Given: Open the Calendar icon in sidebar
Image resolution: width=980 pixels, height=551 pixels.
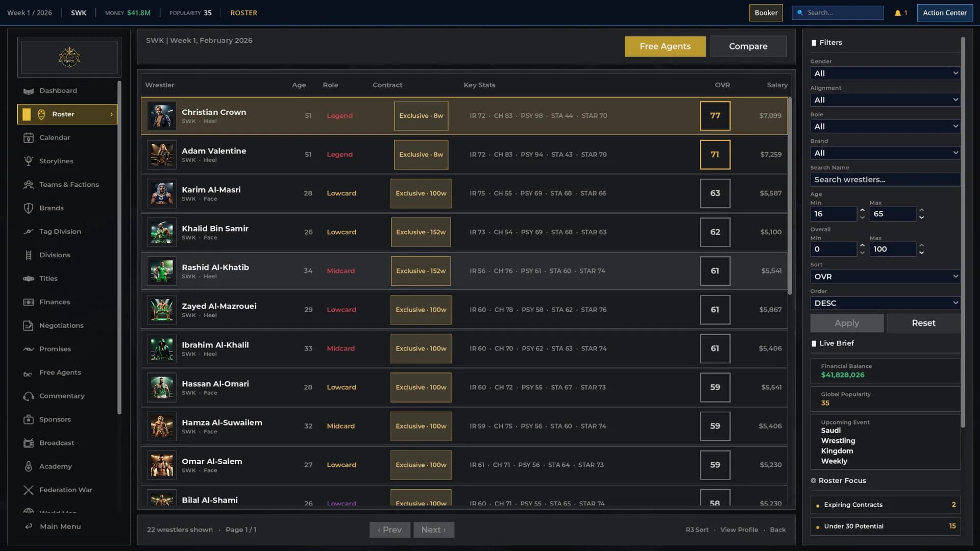Looking at the screenshot, I should pyautogui.click(x=29, y=138).
